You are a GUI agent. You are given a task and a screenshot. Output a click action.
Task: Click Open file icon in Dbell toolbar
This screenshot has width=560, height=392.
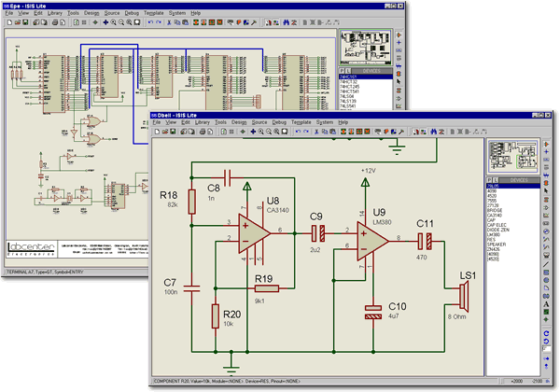pyautogui.click(x=165, y=132)
